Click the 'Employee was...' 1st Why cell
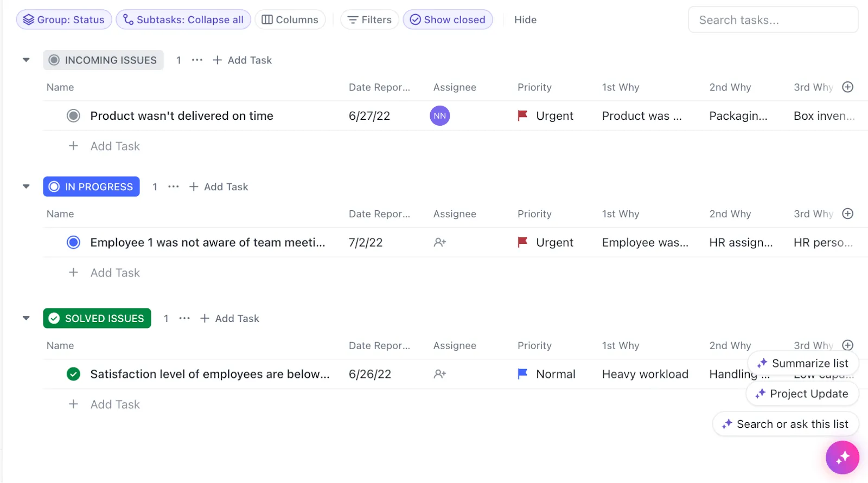The height and width of the screenshot is (483, 868). [x=645, y=242]
